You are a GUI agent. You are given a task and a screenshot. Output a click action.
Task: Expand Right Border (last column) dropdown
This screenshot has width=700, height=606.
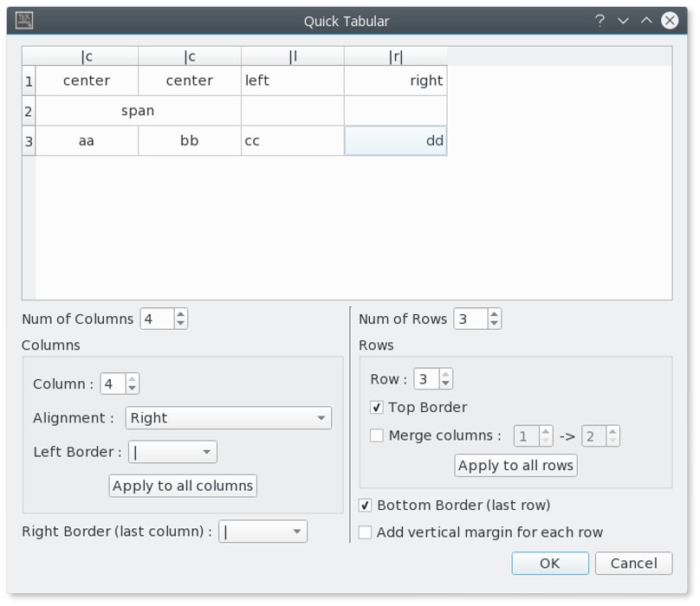tap(262, 532)
